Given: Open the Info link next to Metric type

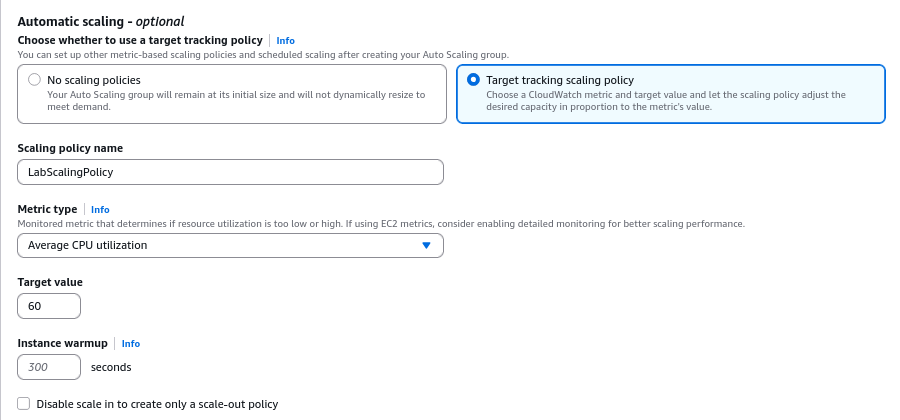Looking at the screenshot, I should point(100,210).
